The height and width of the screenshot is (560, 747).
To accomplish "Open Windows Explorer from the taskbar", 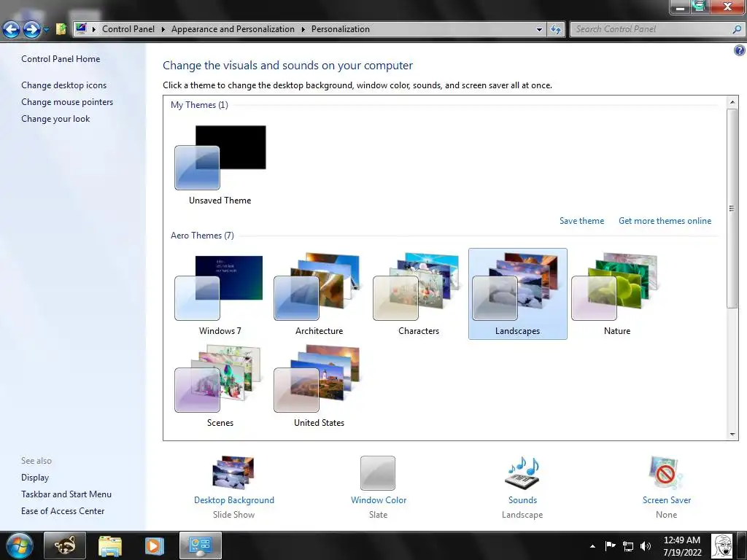I will (x=110, y=545).
